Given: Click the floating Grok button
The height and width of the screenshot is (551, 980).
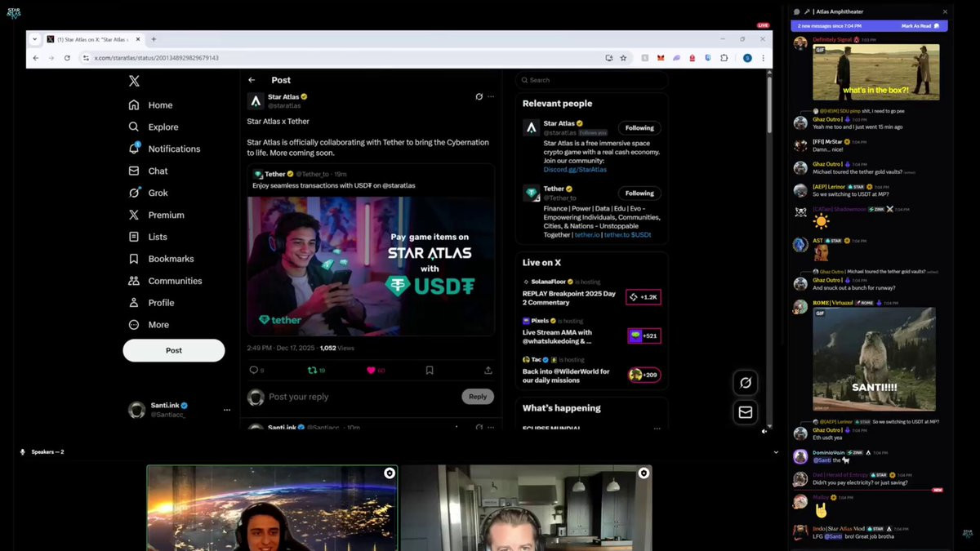Looking at the screenshot, I should (746, 382).
